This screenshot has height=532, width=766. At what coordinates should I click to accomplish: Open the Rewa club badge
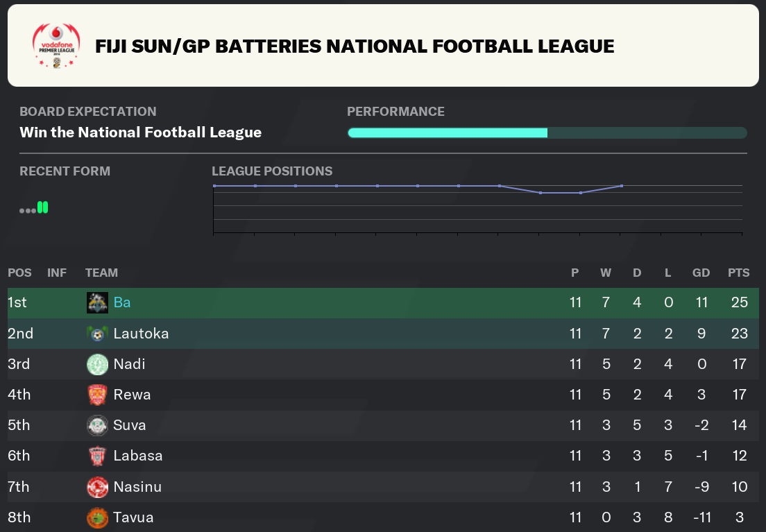click(x=97, y=395)
